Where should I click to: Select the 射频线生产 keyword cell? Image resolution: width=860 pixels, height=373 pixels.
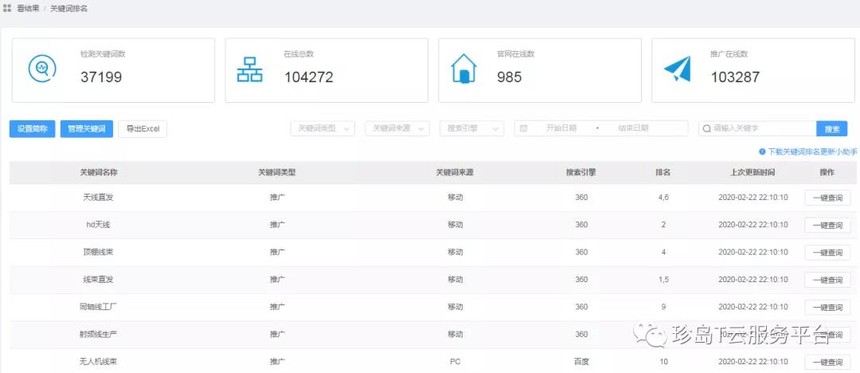(x=99, y=335)
